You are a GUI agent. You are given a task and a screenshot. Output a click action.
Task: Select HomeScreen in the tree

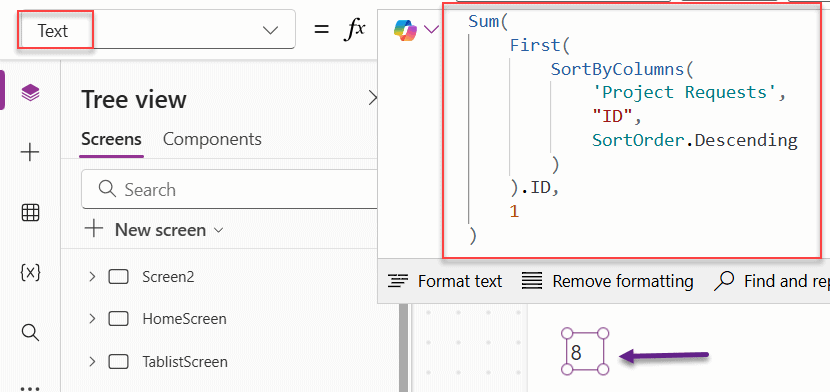coord(184,319)
